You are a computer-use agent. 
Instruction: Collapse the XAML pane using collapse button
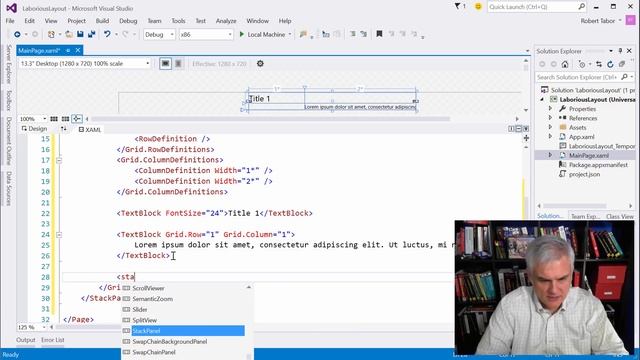(x=526, y=129)
